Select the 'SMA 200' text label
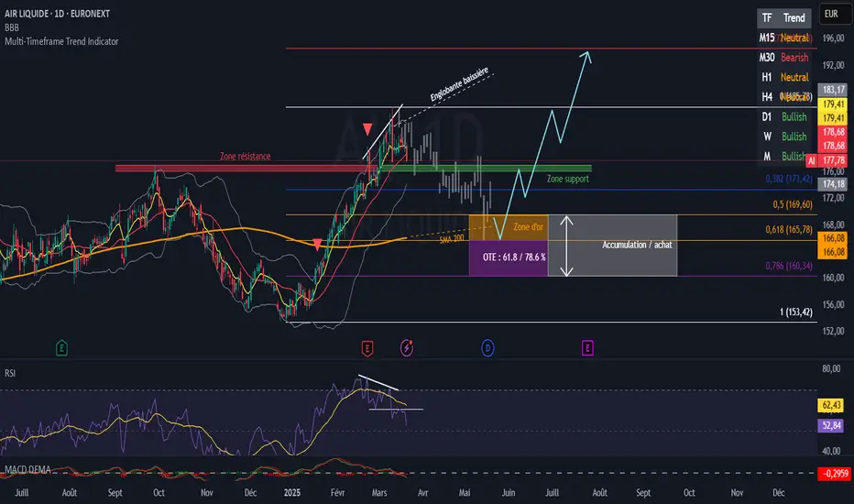Screen dimensions: 854x504 pyautogui.click(x=452, y=238)
